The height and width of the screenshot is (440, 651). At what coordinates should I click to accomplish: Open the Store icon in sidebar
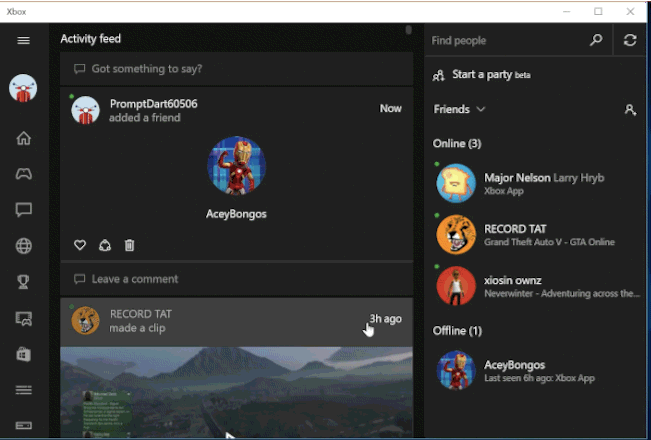(x=24, y=354)
